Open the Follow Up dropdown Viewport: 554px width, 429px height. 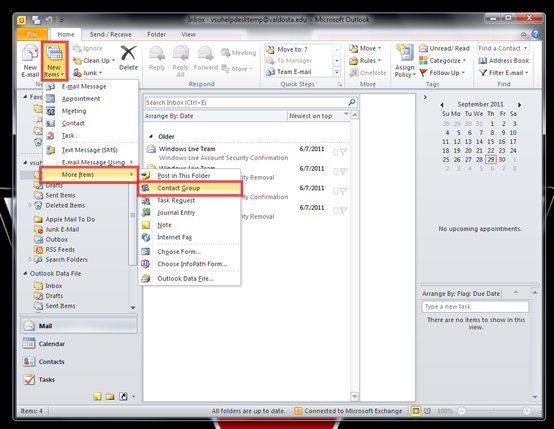[442, 73]
